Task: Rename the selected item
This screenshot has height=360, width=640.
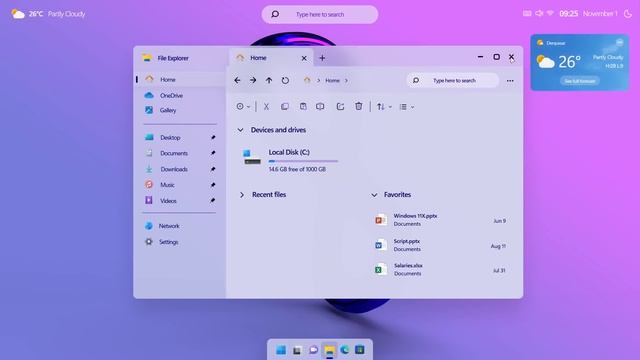Action: pyautogui.click(x=320, y=107)
